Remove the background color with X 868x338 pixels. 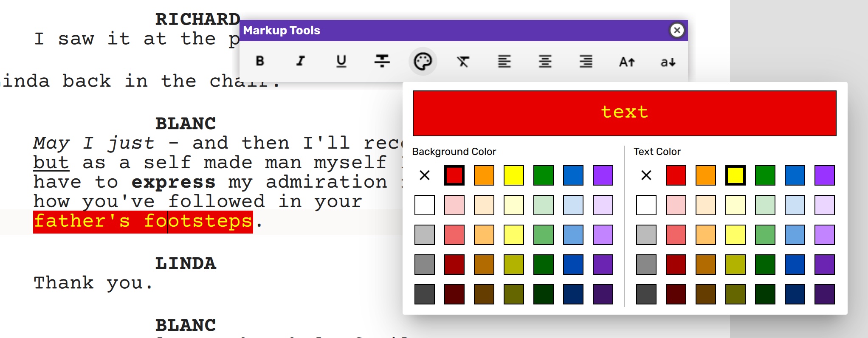425,175
